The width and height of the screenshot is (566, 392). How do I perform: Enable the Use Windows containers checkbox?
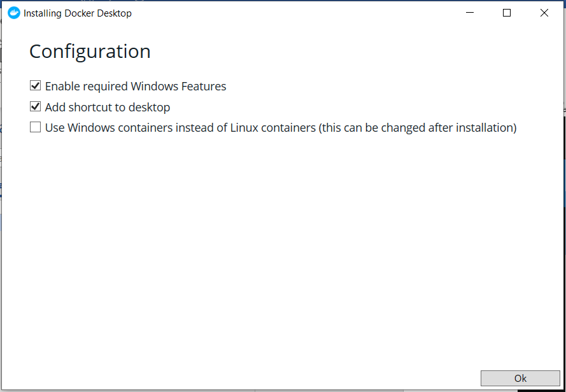(36, 128)
